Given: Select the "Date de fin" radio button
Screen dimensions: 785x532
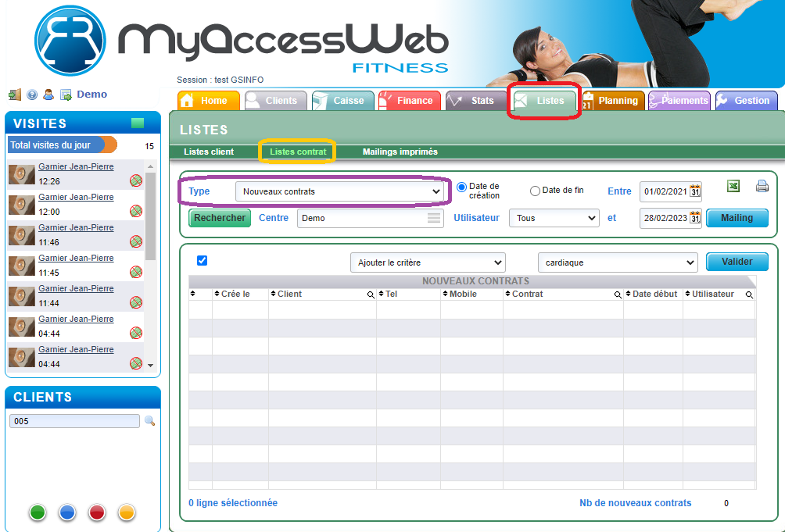Looking at the screenshot, I should [x=535, y=191].
